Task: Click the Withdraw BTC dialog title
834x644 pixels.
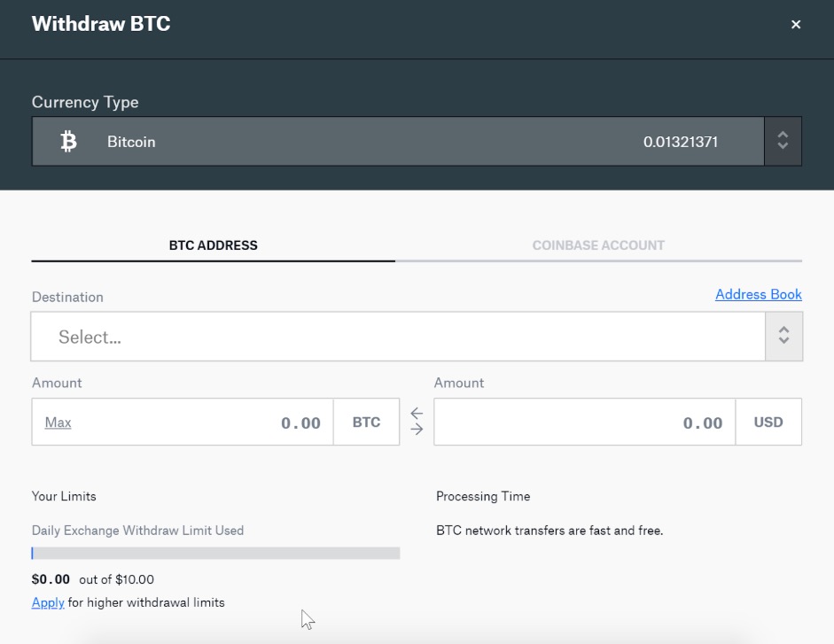Action: pyautogui.click(x=101, y=24)
